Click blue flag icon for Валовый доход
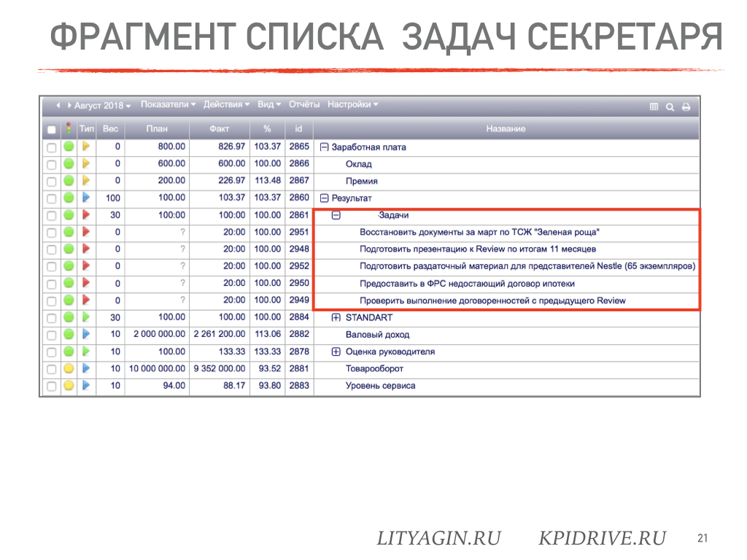 point(86,334)
